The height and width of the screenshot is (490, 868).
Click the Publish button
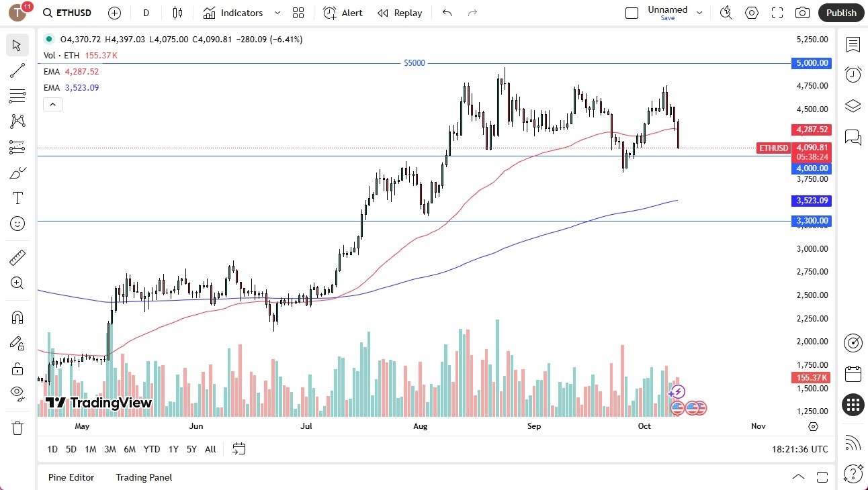[840, 13]
